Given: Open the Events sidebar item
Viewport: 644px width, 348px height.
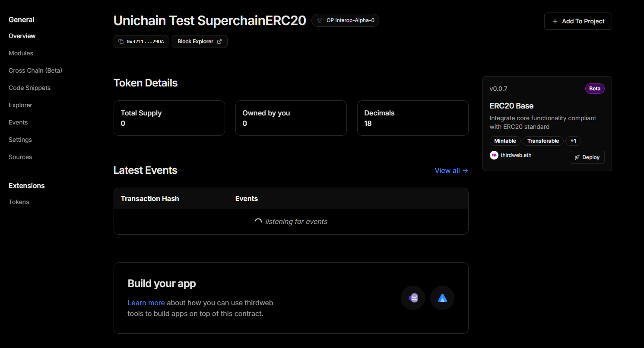Looking at the screenshot, I should [18, 122].
